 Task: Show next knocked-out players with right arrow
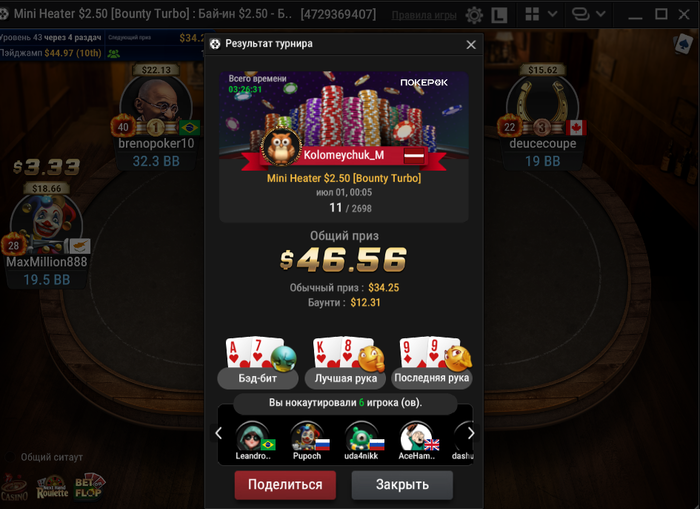click(x=471, y=433)
